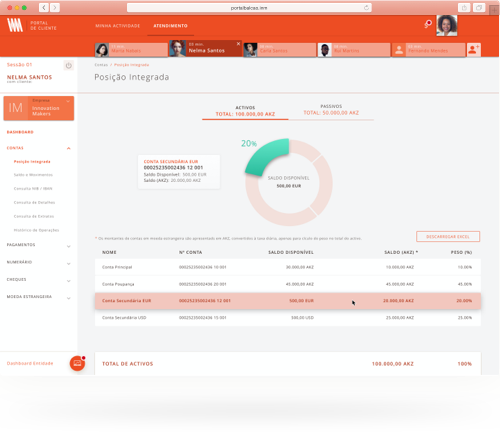Collapse the Contas sidebar section

coord(69,148)
